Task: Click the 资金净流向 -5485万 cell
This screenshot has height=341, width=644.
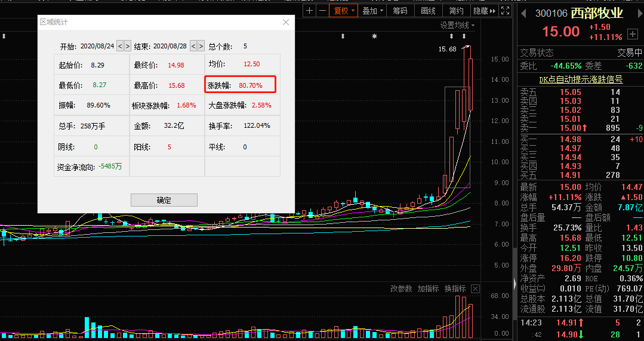Action: coord(91,167)
